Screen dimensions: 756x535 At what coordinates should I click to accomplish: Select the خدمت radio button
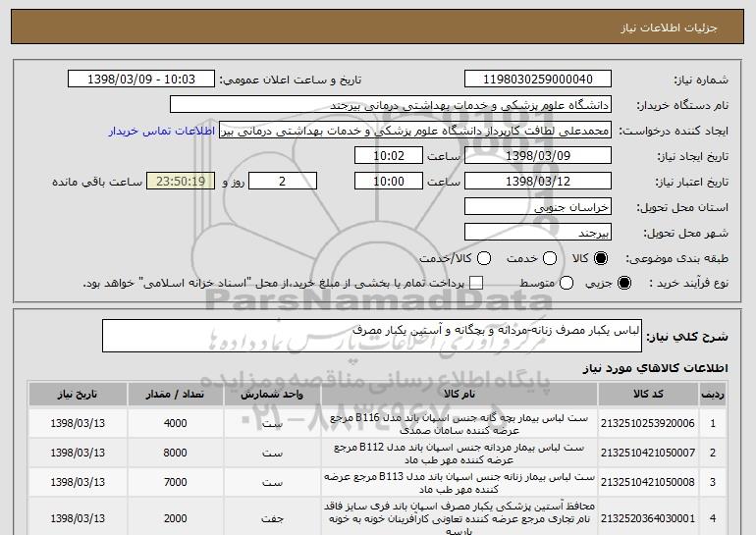pyautogui.click(x=550, y=259)
